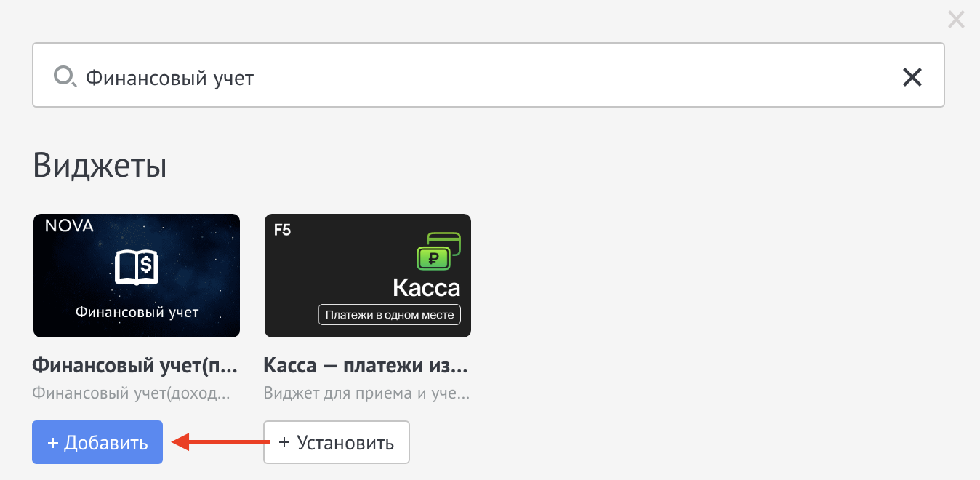Click the F5 logo on Касса widget
The height and width of the screenshot is (480, 980).
pyautogui.click(x=283, y=231)
